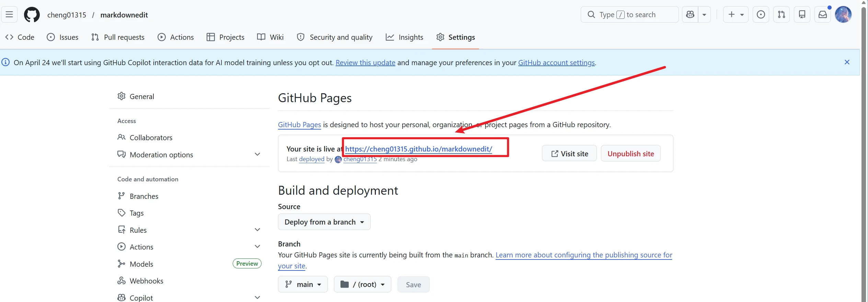Viewport: 868px width, 302px height.
Task: Open Deploy from a branch dropdown
Action: 324,222
